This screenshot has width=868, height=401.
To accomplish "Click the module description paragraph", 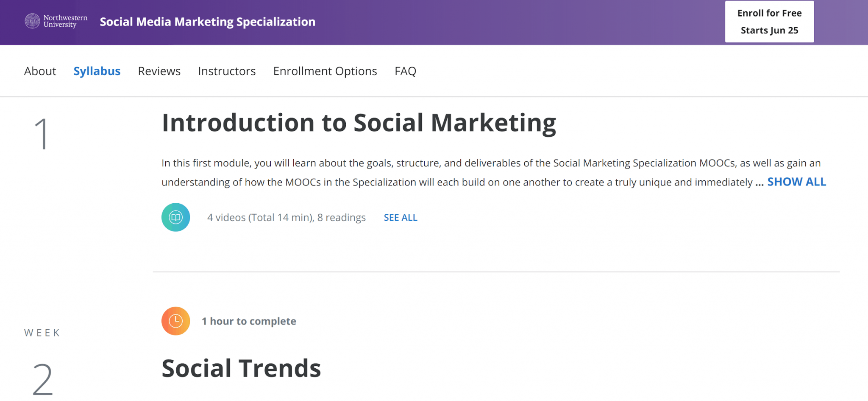I will [494, 173].
